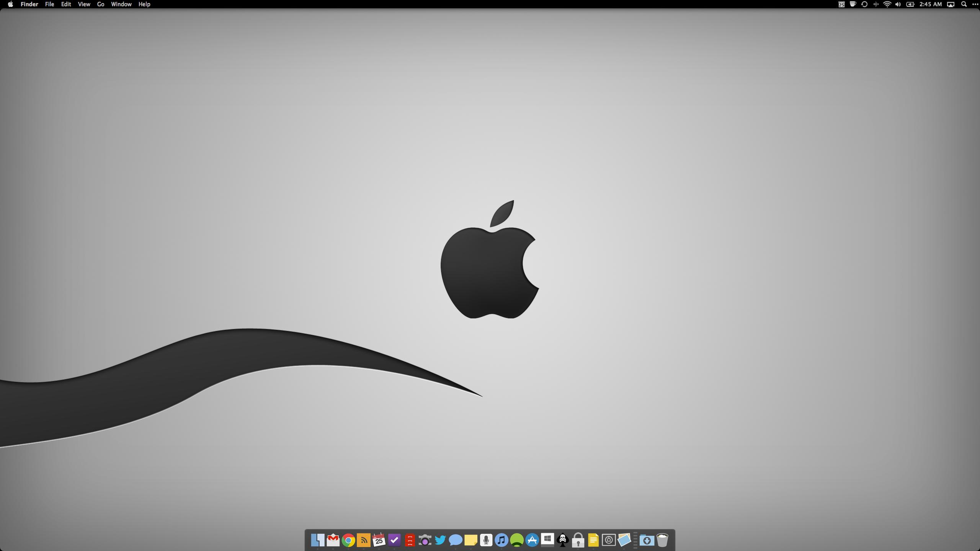The image size is (980, 551).
Task: Open the Twitter bird app
Action: pos(440,540)
